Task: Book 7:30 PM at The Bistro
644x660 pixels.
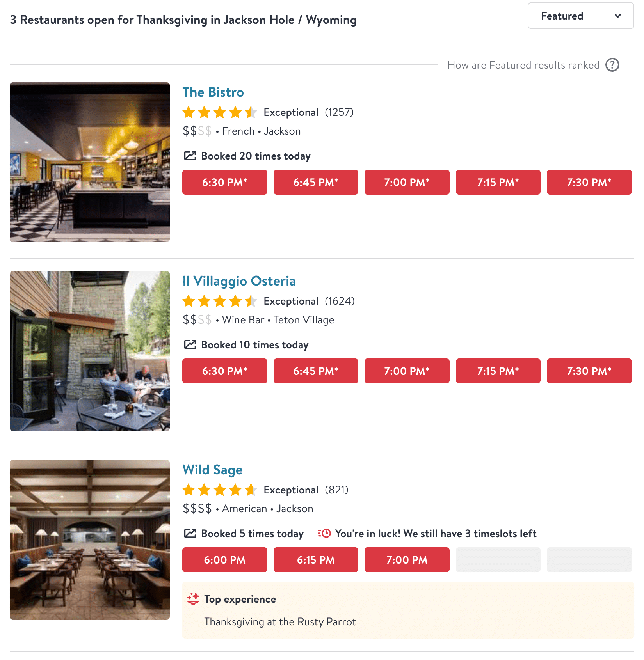Action: pos(589,182)
